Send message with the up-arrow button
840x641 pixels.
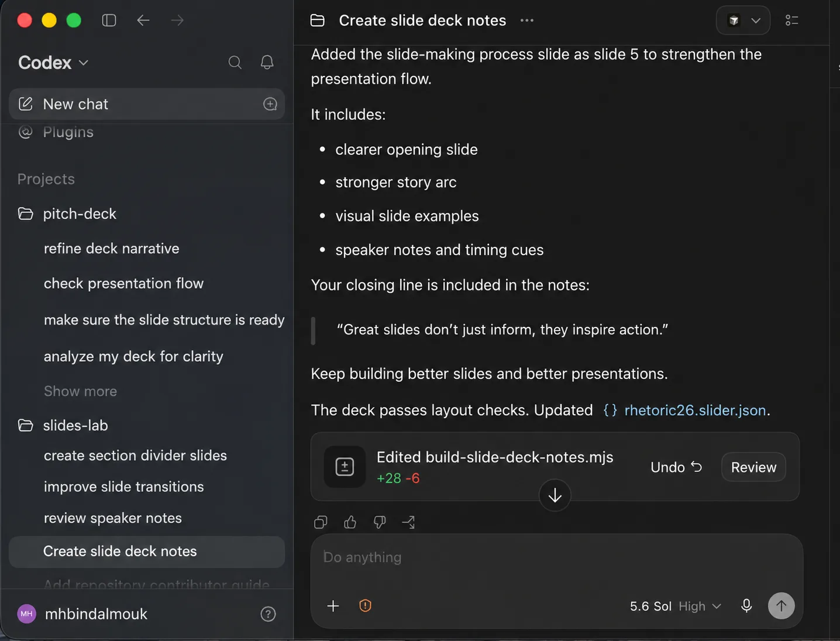(x=781, y=606)
